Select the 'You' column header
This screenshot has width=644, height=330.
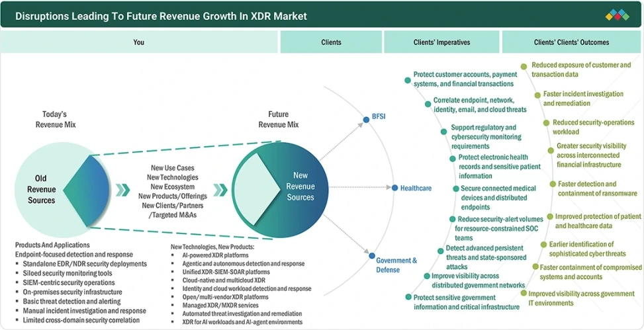pyautogui.click(x=139, y=42)
